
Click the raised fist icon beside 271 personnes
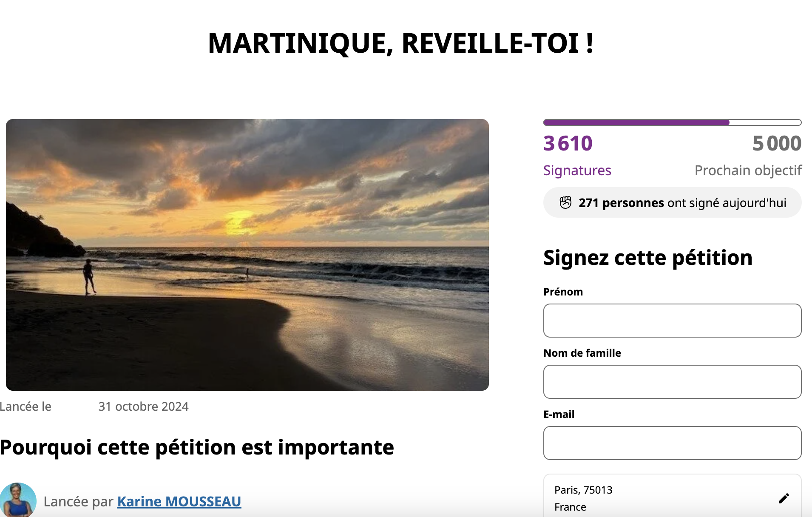click(565, 202)
